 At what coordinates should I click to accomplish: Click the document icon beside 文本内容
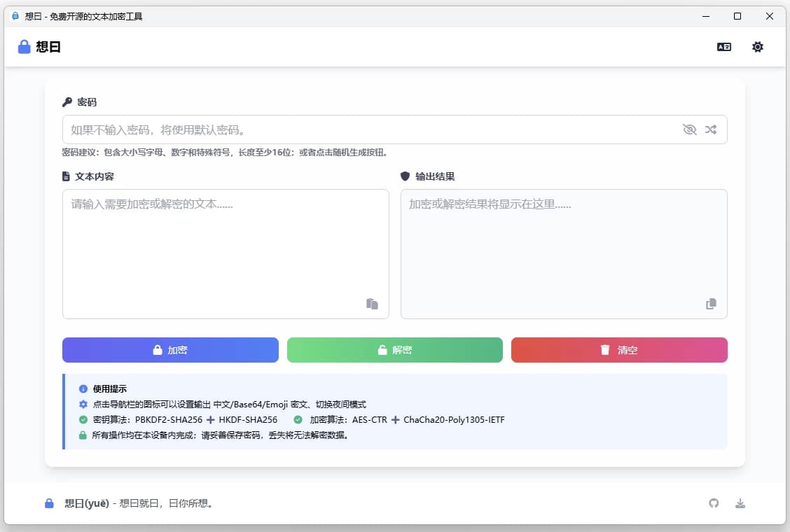pos(66,176)
